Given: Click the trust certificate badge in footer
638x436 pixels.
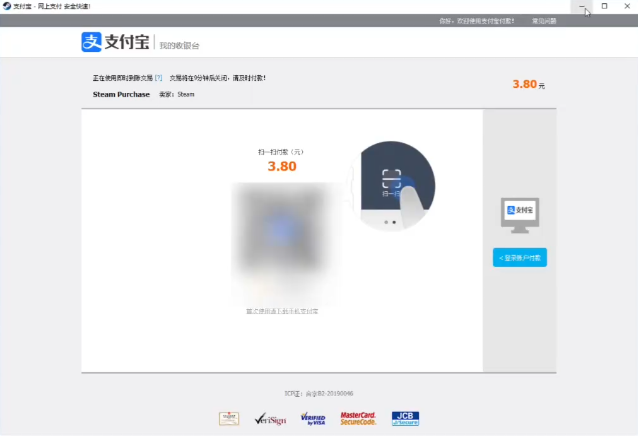Looking at the screenshot, I should (x=229, y=419).
